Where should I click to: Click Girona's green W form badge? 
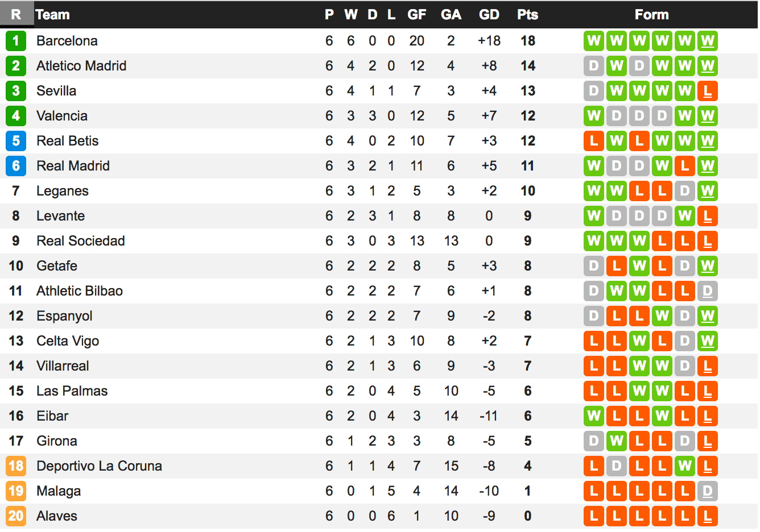coord(617,441)
